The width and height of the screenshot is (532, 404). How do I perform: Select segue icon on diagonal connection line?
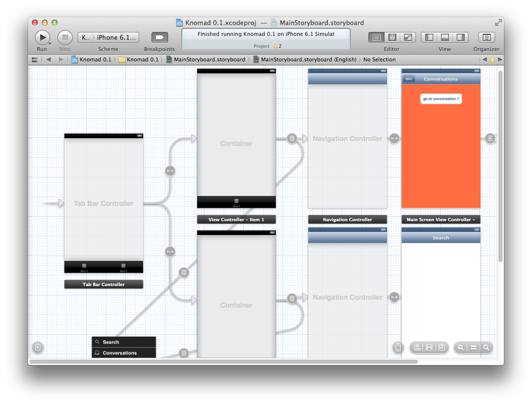tap(183, 272)
